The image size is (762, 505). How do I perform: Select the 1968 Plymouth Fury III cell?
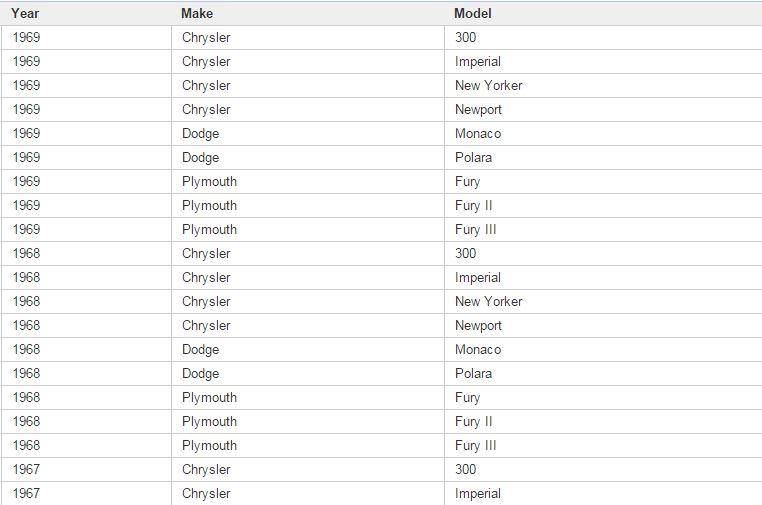(x=603, y=445)
